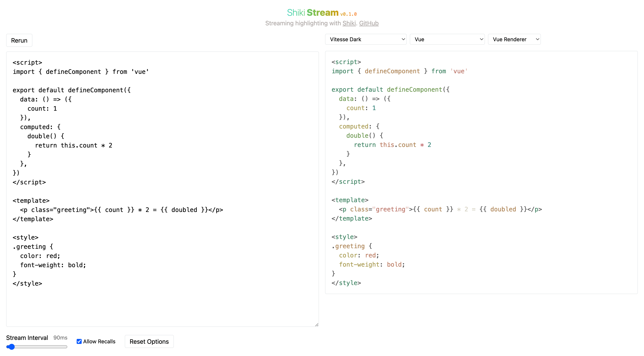This screenshot has width=644, height=356.
Task: Click highlighted "return this.count * 2" in output
Action: click(x=393, y=145)
